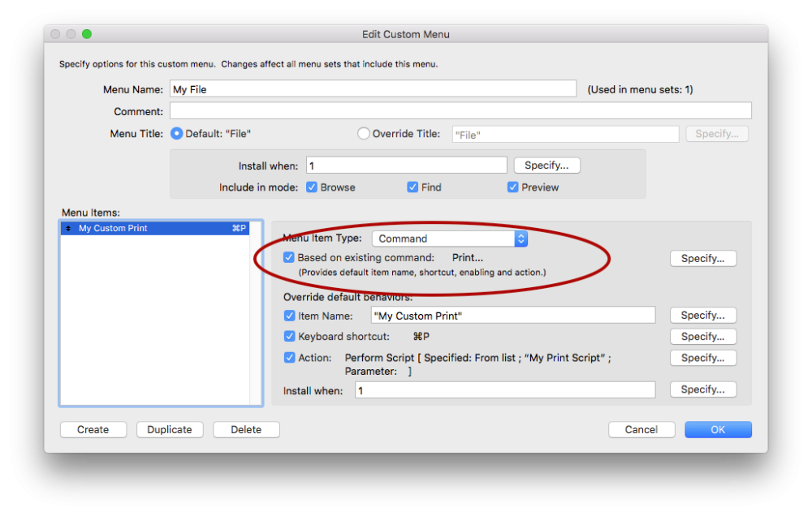Toggle the Find mode checkbox
The height and width of the screenshot is (516, 812).
[413, 187]
